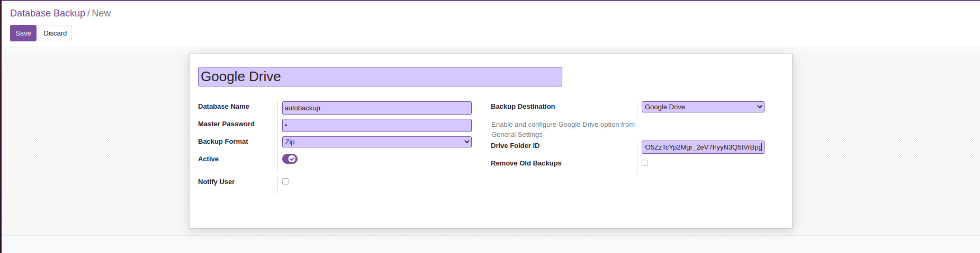Toggle the Active switch off

pos(290,159)
